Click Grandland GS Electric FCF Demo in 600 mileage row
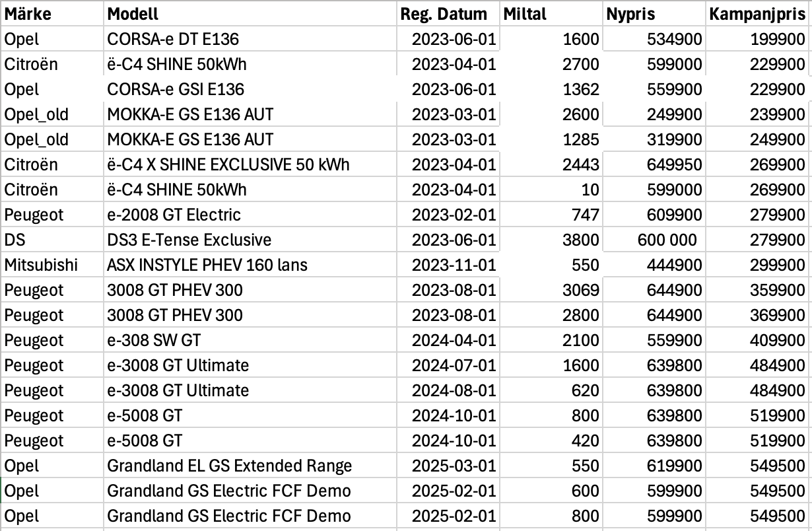The image size is (812, 531). tap(250, 491)
